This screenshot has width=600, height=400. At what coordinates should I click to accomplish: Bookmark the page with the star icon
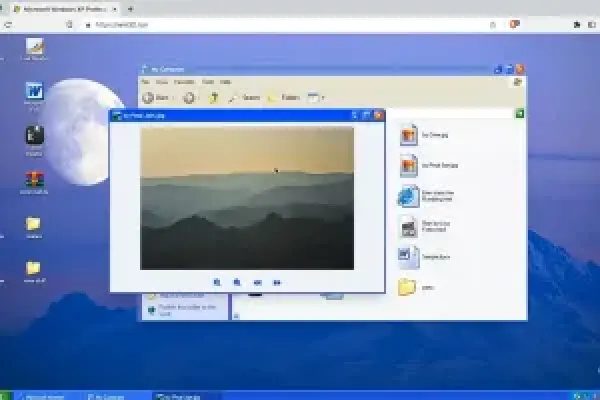[493, 25]
